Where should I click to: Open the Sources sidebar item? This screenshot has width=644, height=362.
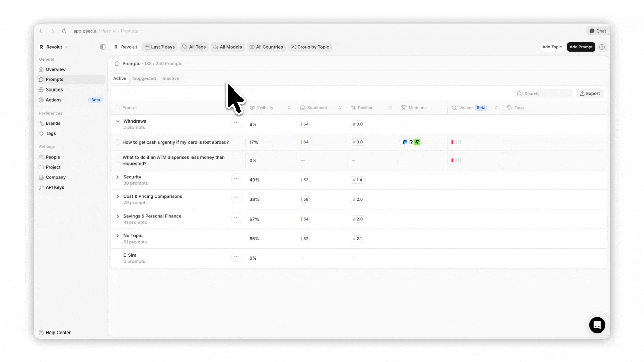click(x=54, y=89)
